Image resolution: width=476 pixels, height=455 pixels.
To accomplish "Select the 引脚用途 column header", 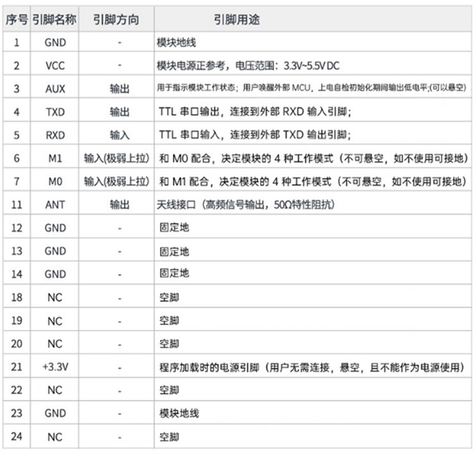I will (x=237, y=20).
